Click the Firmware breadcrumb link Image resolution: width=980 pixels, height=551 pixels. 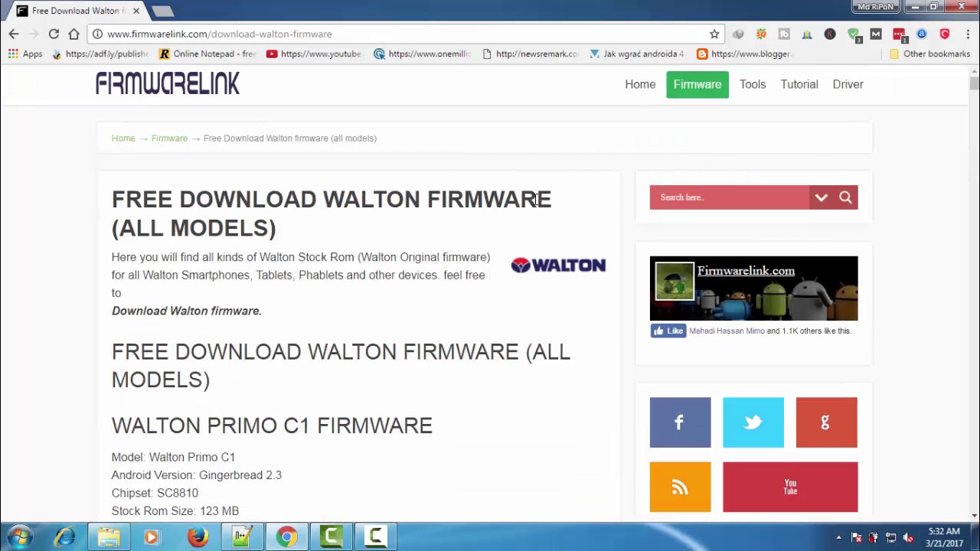pos(169,139)
